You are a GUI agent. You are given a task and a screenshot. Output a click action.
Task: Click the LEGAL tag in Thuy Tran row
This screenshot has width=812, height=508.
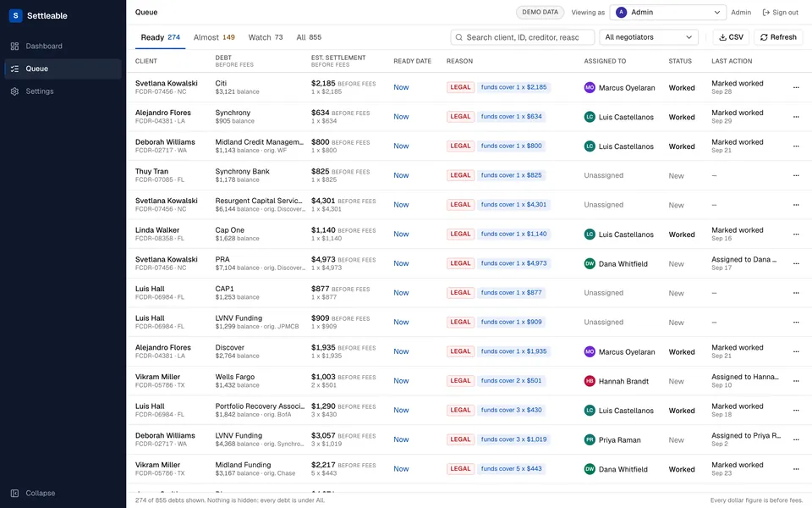coord(460,175)
